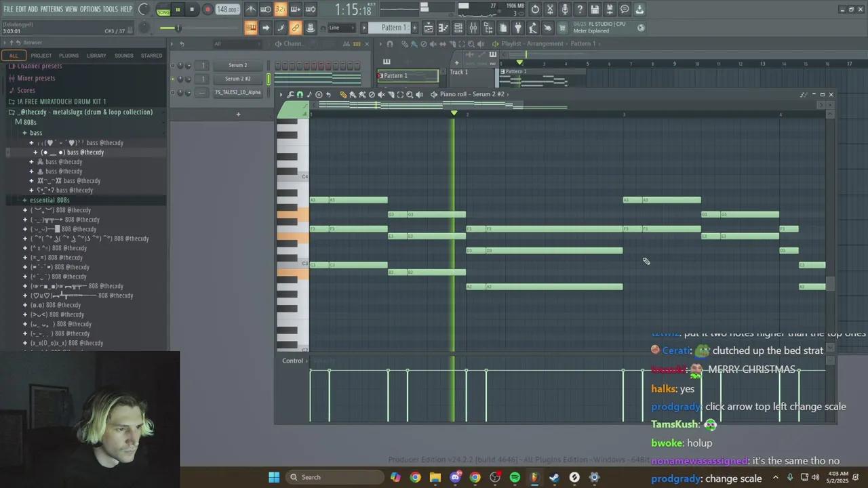Open the FILE menu
This screenshot has width=868, height=488.
[8, 9]
